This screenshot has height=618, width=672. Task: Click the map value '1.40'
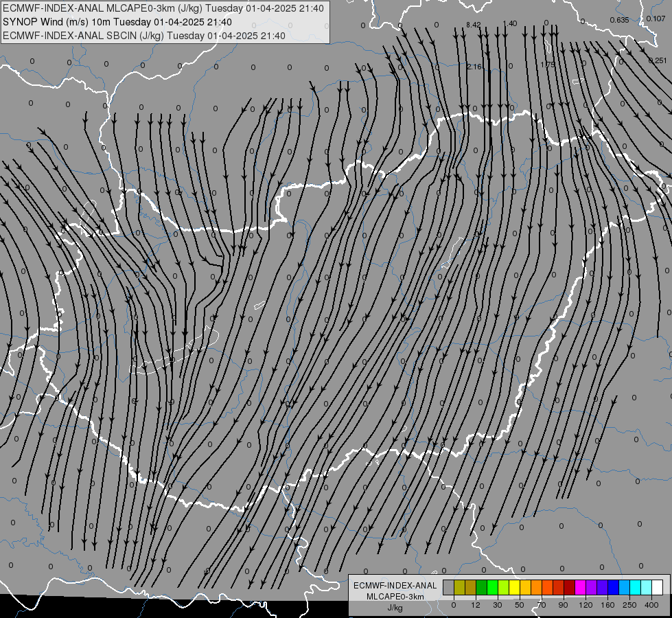coord(510,23)
